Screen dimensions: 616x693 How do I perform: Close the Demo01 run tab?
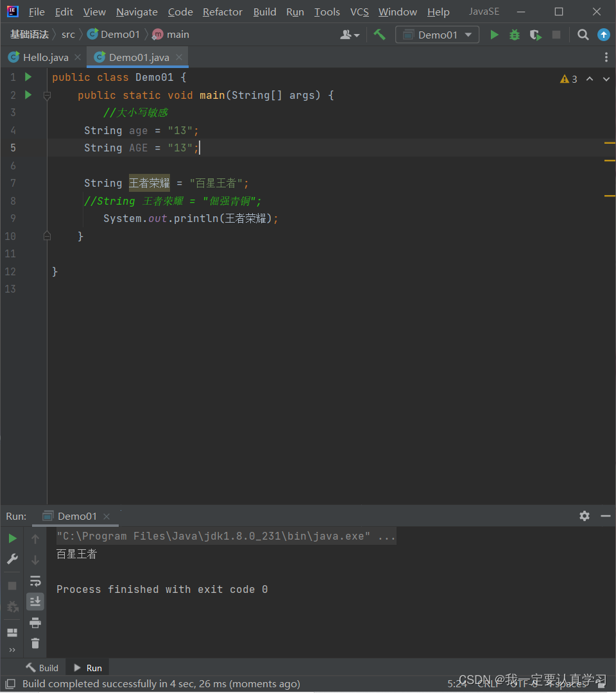(x=107, y=516)
